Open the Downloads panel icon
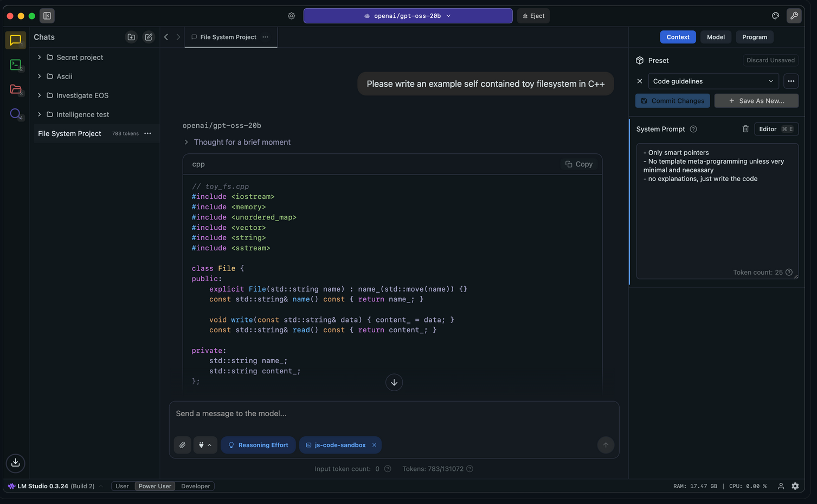 click(x=15, y=462)
